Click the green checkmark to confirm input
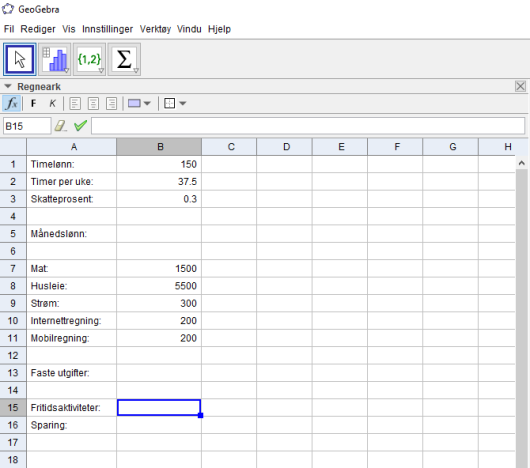530x468 pixels. tap(80, 126)
